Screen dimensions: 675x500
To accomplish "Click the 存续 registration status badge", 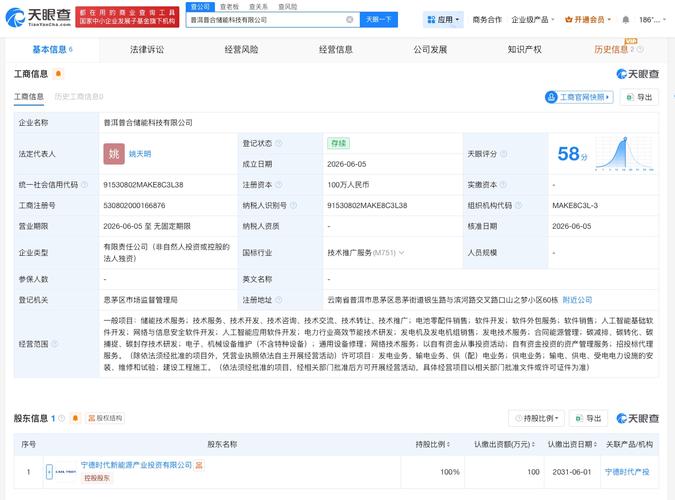I will [x=338, y=143].
